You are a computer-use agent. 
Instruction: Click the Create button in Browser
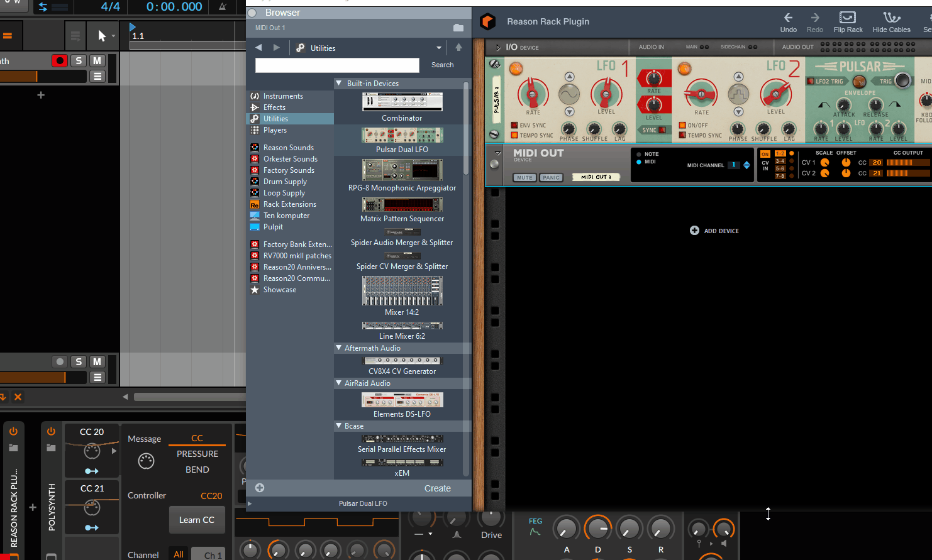437,488
